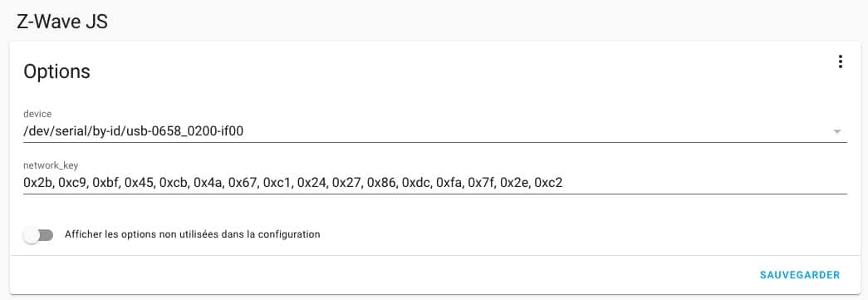Save the configuration with SAUVEGARDER
The image size is (868, 300).
click(x=800, y=275)
